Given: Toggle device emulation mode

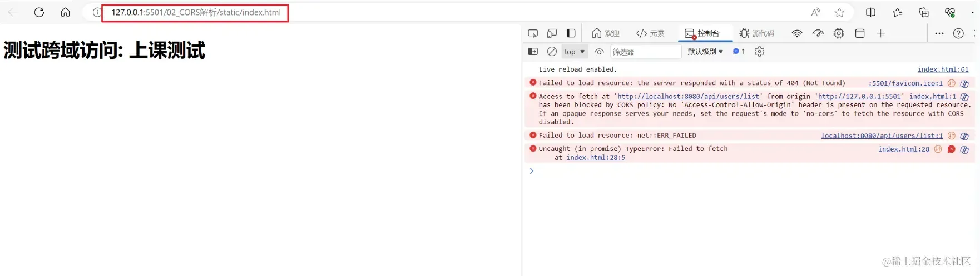Looking at the screenshot, I should [x=552, y=33].
